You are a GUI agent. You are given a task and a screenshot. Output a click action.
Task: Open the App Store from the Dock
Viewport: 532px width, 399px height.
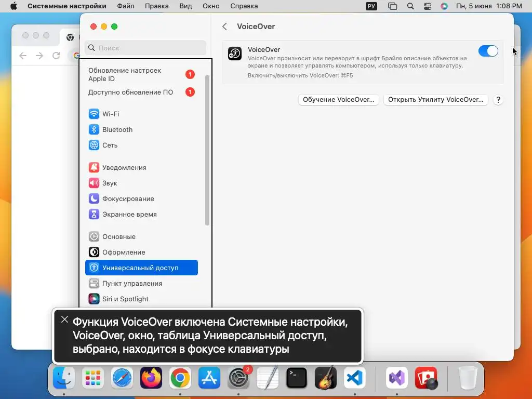(209, 378)
